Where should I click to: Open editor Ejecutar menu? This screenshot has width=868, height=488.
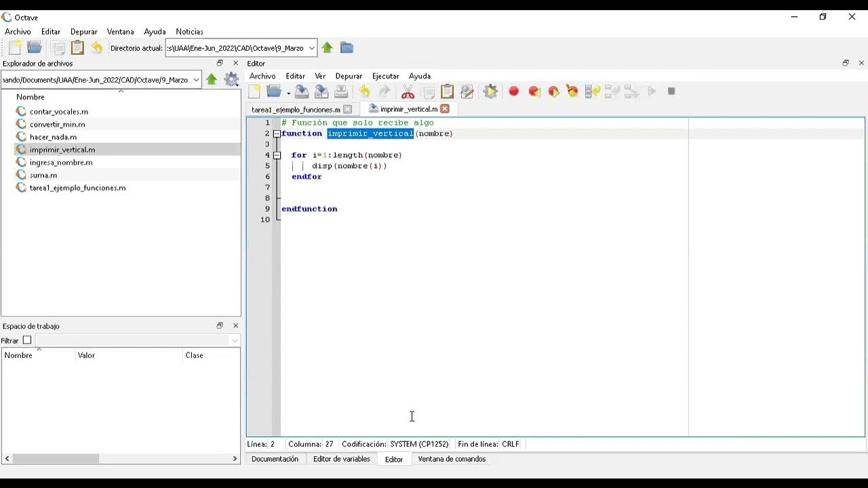point(386,76)
